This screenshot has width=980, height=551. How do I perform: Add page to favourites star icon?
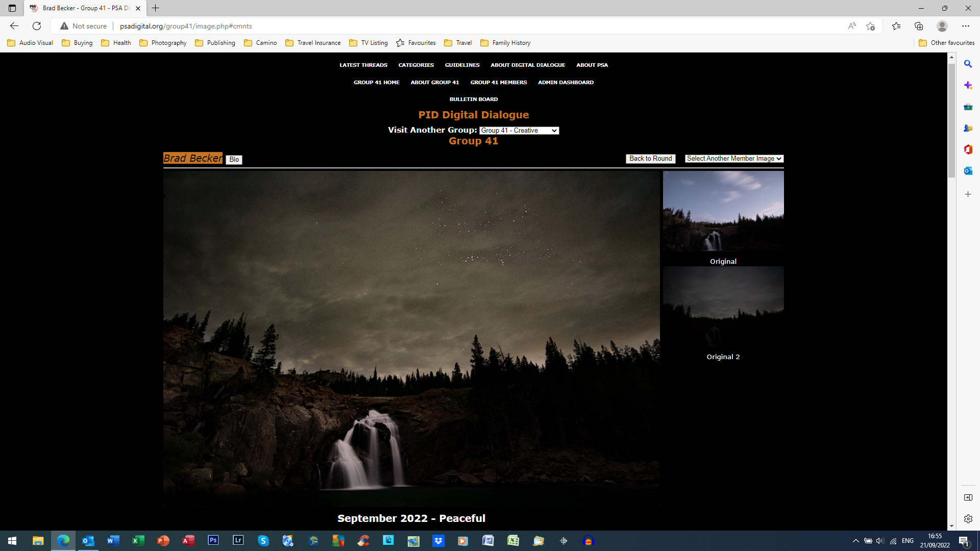pyautogui.click(x=870, y=26)
